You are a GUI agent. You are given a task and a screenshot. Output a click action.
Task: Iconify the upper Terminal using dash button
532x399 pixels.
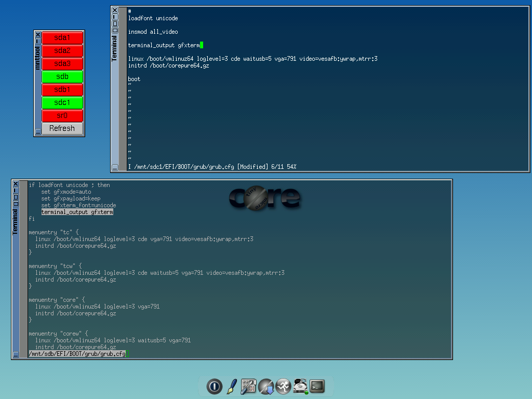115,17
